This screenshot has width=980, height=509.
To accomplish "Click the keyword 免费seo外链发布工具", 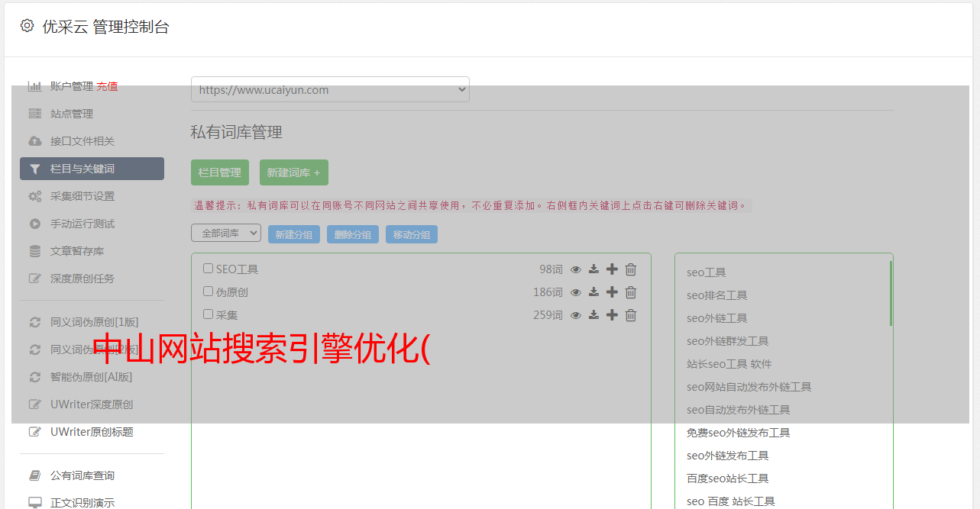I will 738,433.
